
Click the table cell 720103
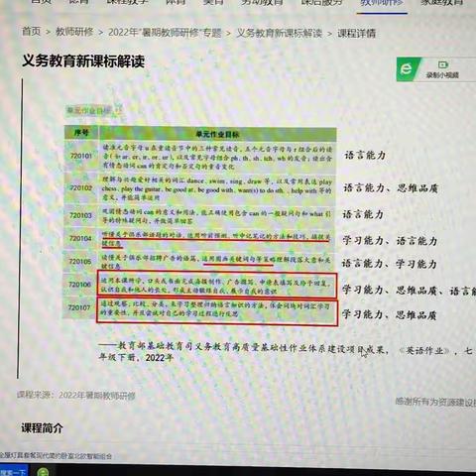pyautogui.click(x=80, y=215)
